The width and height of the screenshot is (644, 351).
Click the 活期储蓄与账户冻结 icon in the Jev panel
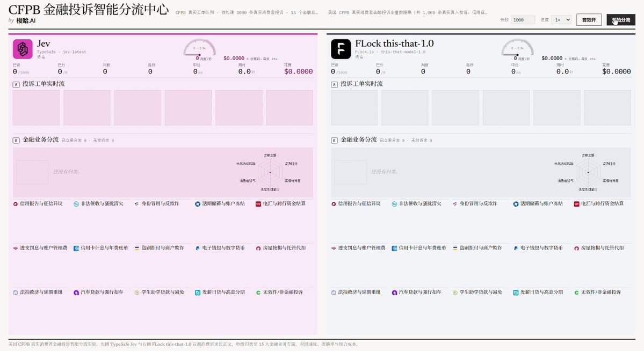click(x=198, y=204)
